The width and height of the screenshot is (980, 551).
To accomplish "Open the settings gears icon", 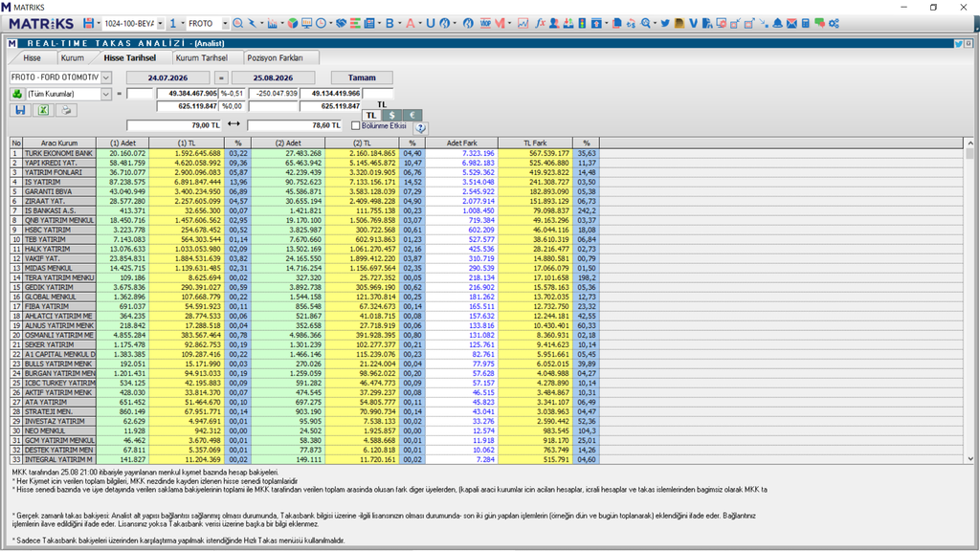I will [x=834, y=23].
